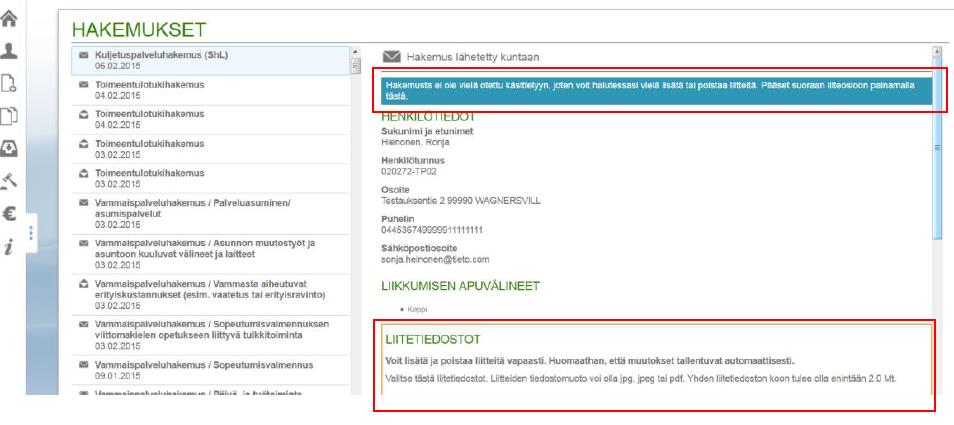Click 'Puhelin' label

tap(397, 219)
